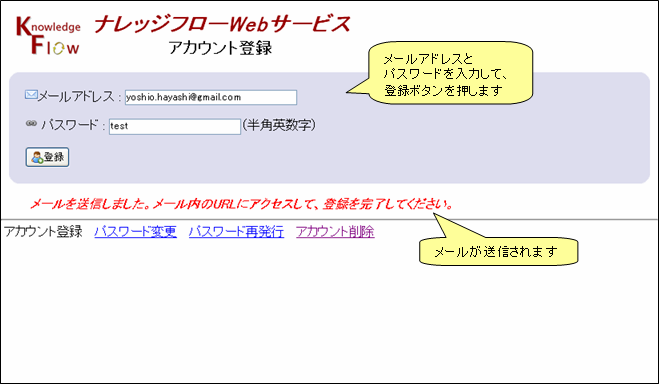Click the アカウント登録 page heading
This screenshot has height=384, width=659.
point(220,48)
